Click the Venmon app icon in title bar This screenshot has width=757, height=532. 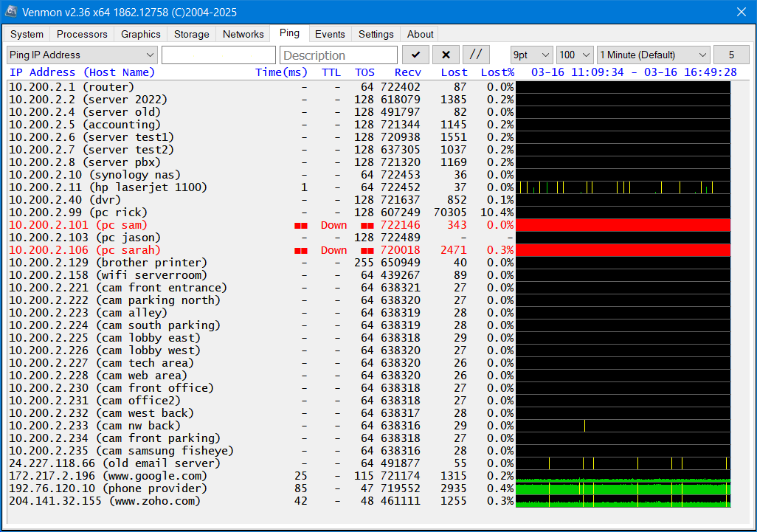pyautogui.click(x=11, y=12)
